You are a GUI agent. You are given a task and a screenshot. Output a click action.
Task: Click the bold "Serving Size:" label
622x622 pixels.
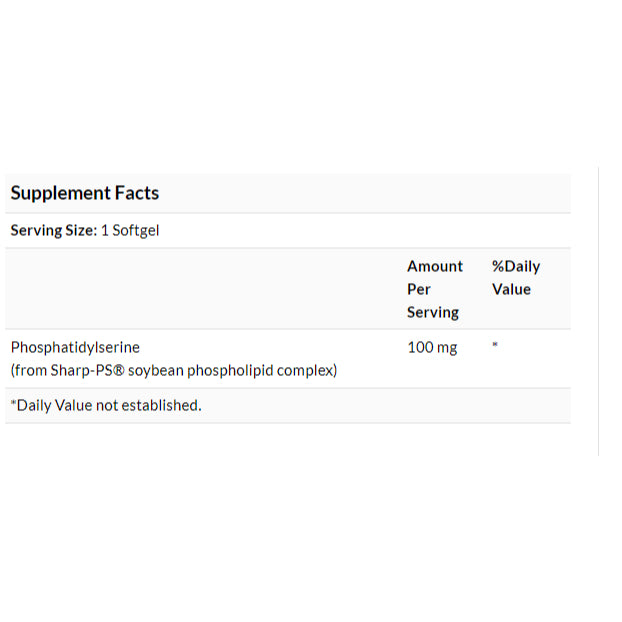[x=53, y=231]
